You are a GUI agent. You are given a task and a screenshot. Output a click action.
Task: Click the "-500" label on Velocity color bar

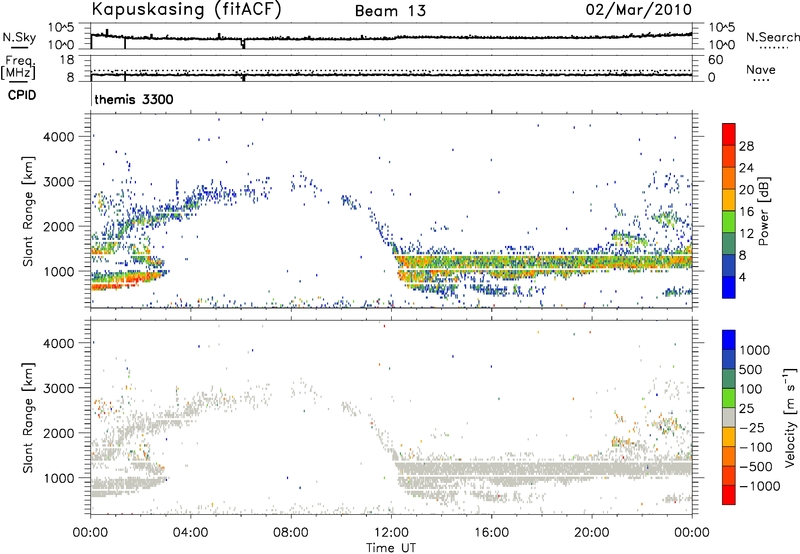point(756,467)
